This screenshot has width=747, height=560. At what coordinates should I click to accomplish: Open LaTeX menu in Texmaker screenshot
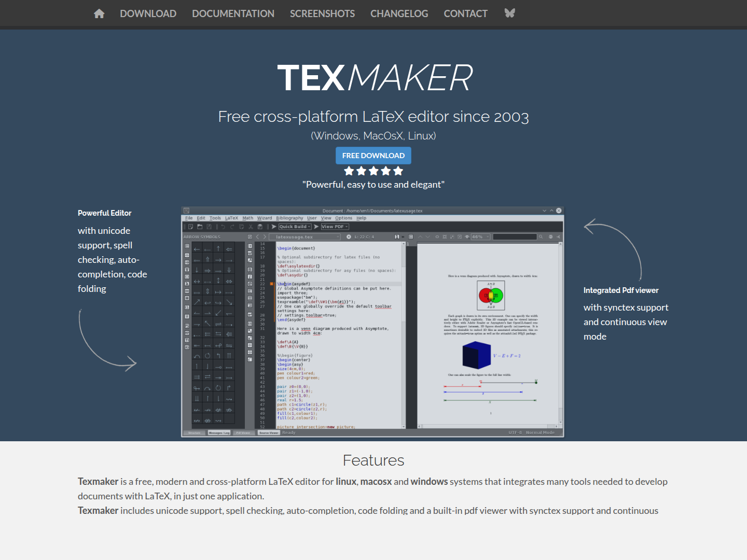pos(231,218)
